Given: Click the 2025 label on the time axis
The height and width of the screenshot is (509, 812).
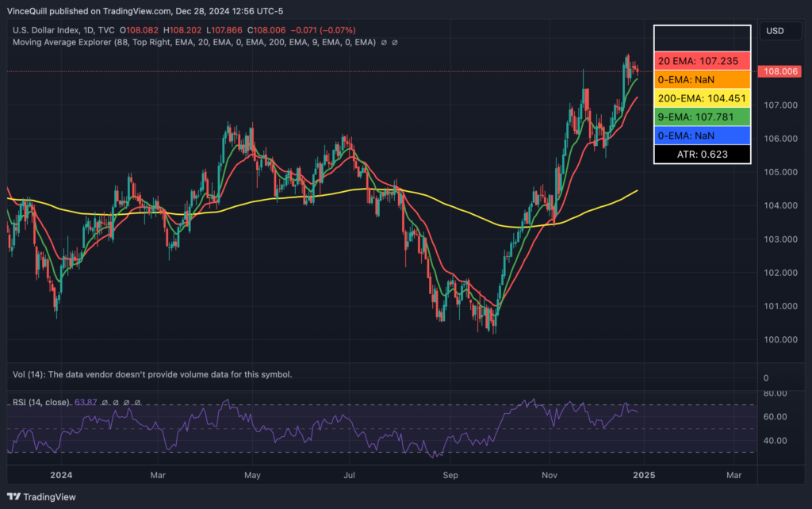Looking at the screenshot, I should (x=644, y=475).
